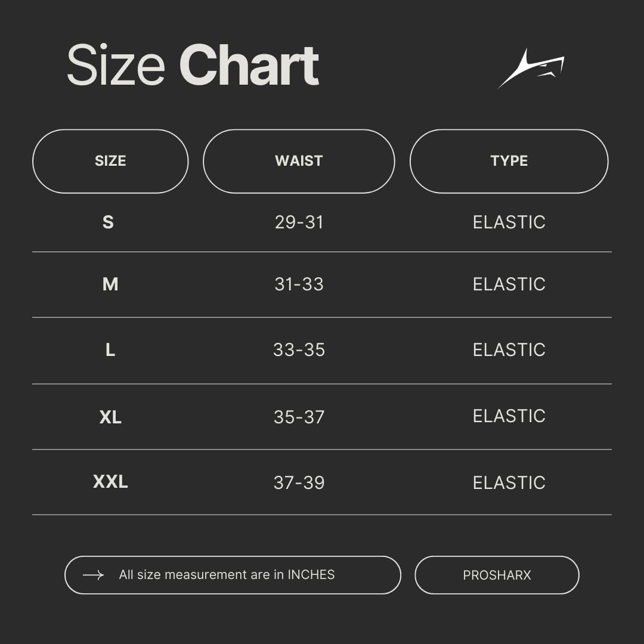Select the XXL size row label
644x644 pixels.
(x=110, y=482)
